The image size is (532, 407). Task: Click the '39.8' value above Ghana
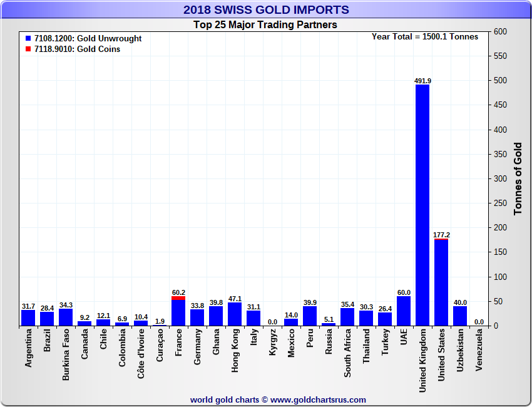(217, 302)
